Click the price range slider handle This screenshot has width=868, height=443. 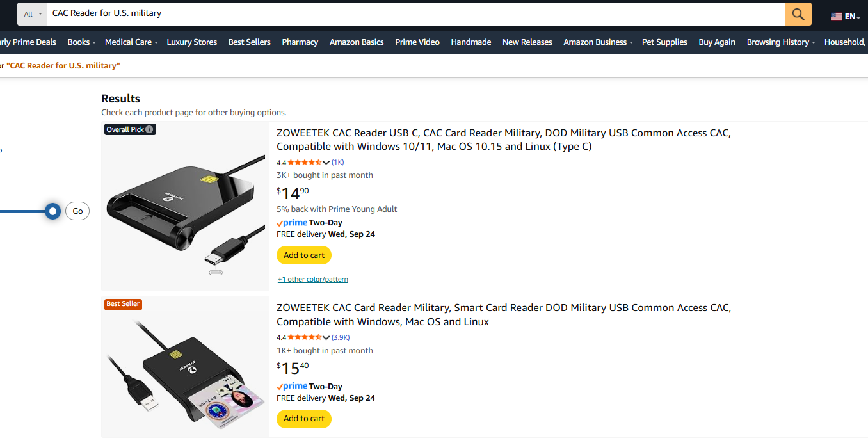click(x=53, y=211)
